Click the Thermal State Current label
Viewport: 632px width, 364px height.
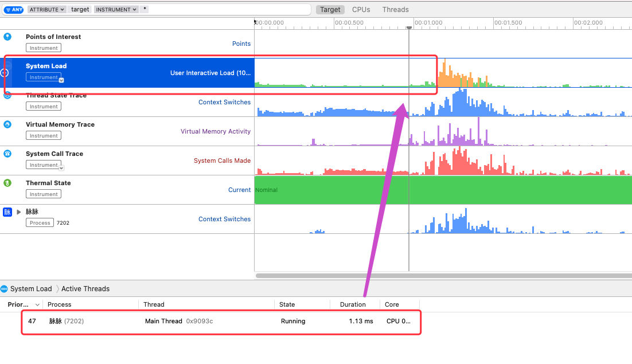pyautogui.click(x=239, y=190)
